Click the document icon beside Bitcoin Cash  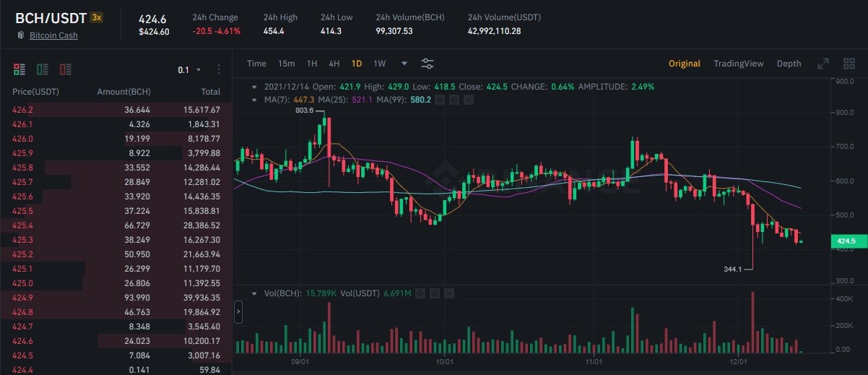20,35
